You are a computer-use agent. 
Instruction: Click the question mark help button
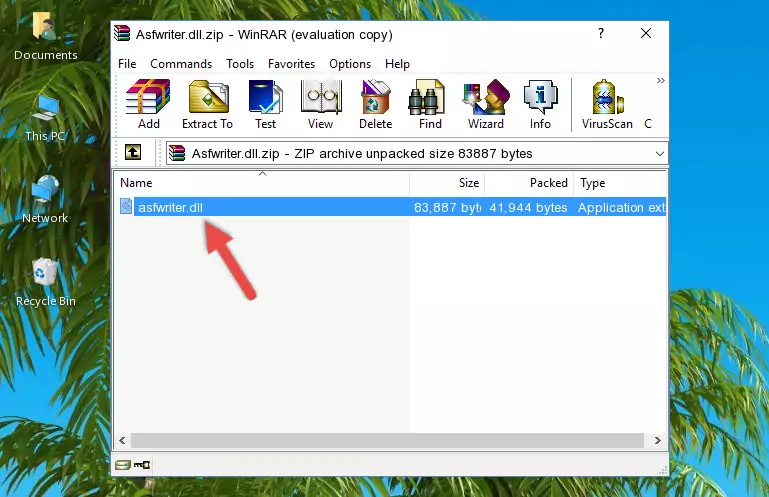601,33
